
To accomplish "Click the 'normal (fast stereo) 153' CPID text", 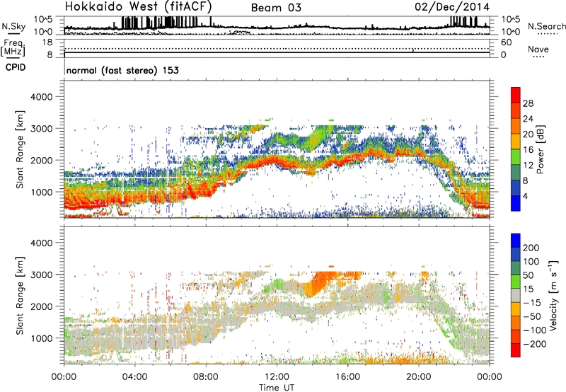I will (x=122, y=70).
